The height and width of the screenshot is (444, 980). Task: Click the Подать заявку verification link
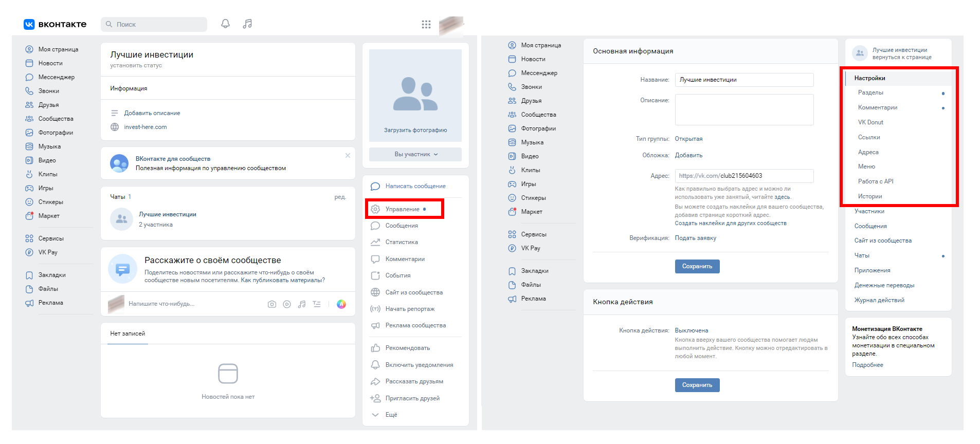click(695, 238)
